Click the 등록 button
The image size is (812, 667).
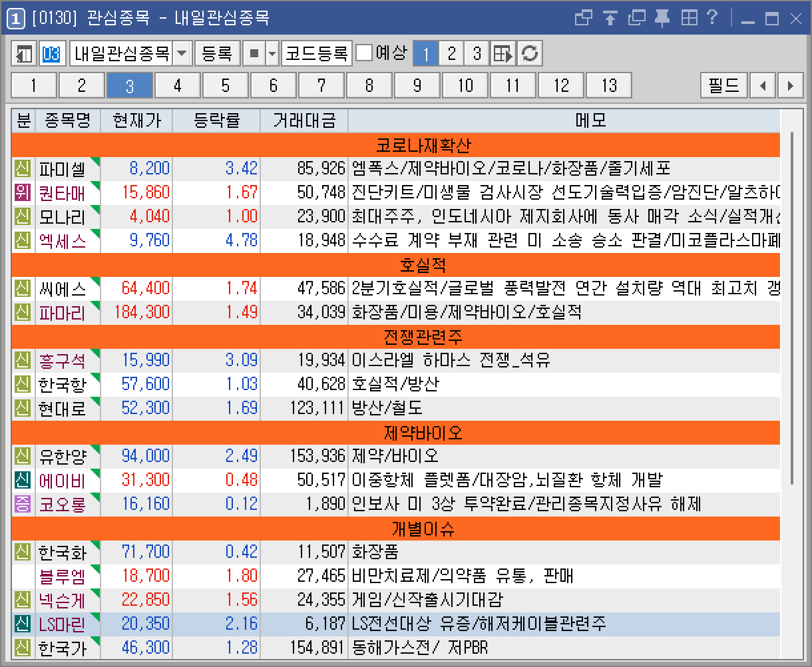[x=217, y=54]
